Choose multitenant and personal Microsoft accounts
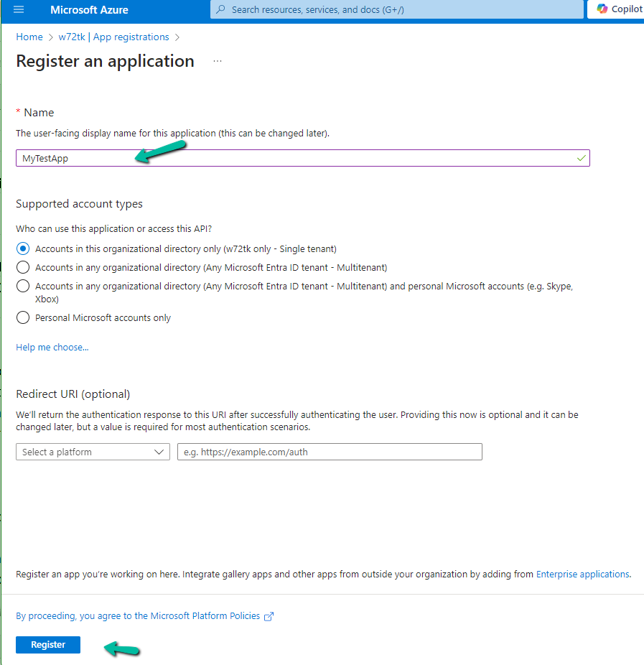This screenshot has width=644, height=665. pos(23,286)
